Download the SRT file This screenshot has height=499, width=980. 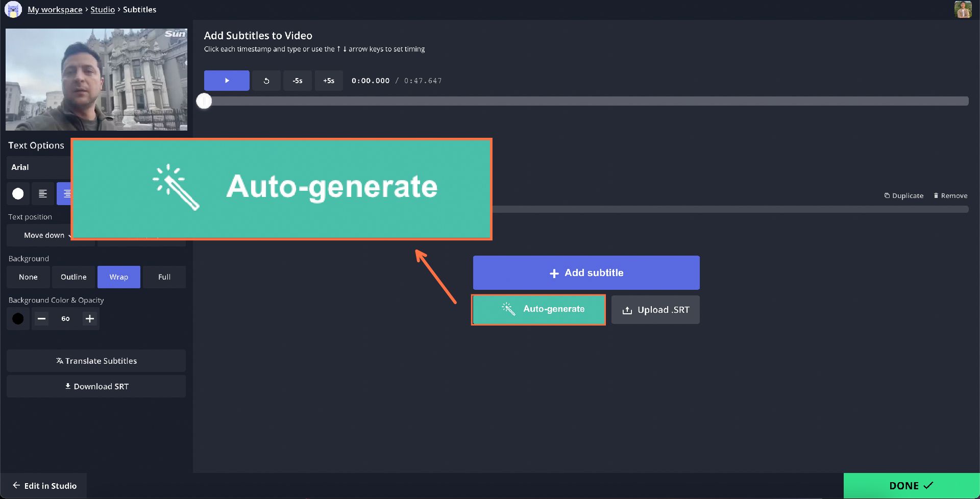point(96,386)
